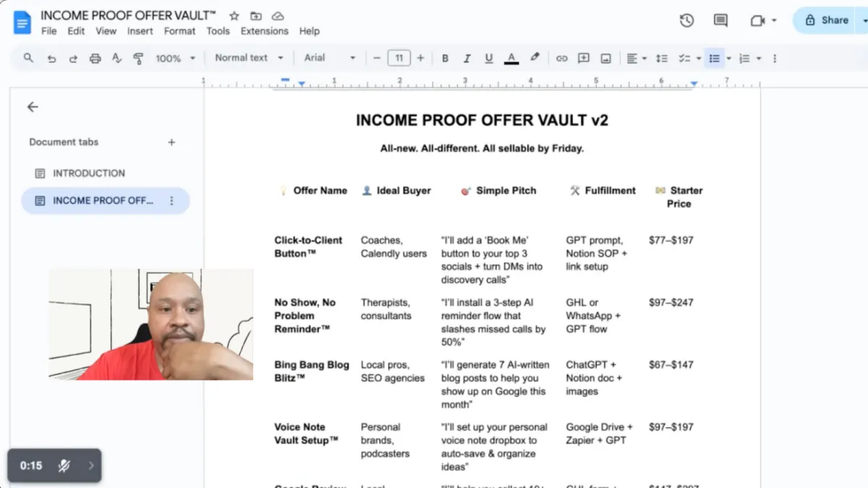Start a Meet call with camera icon
The height and width of the screenshot is (488, 868).
point(757,21)
